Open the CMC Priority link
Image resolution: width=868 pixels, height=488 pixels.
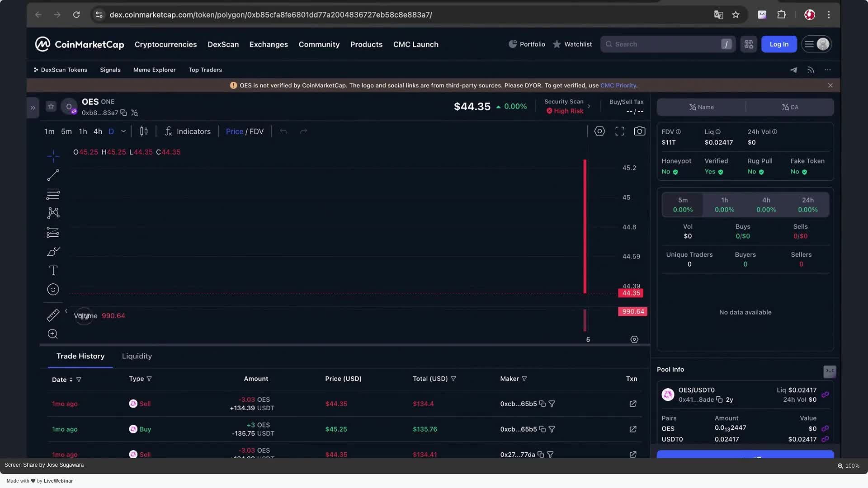618,85
